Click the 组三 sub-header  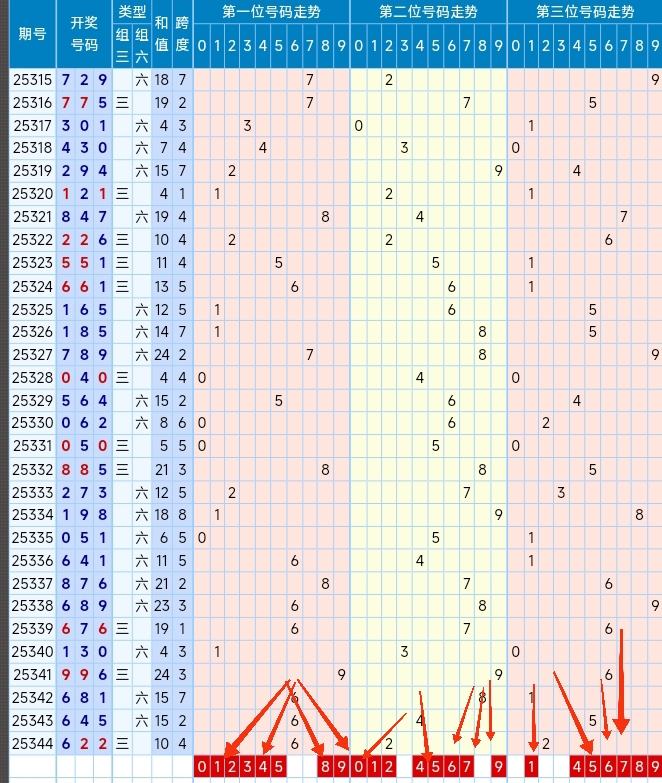tap(122, 45)
